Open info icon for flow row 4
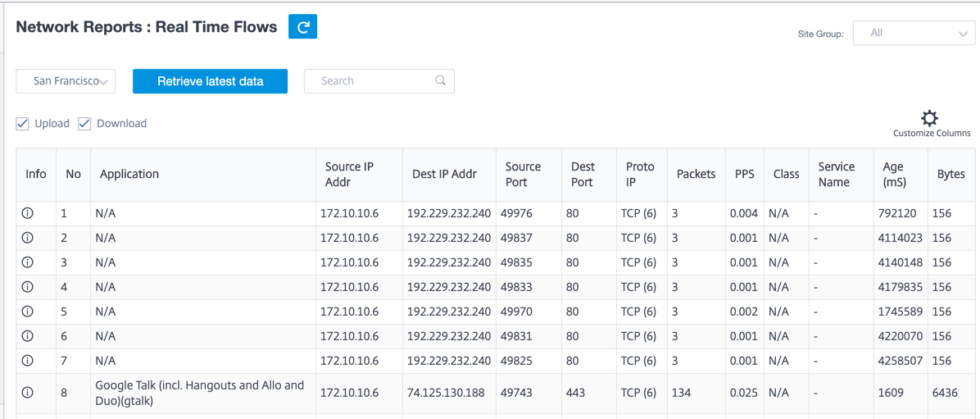The image size is (980, 419). click(x=27, y=286)
